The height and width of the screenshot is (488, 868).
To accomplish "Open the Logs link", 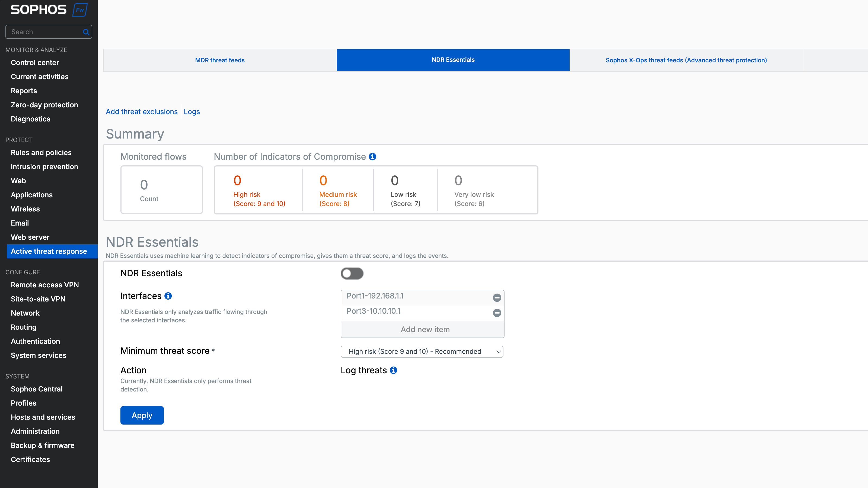I will 192,112.
